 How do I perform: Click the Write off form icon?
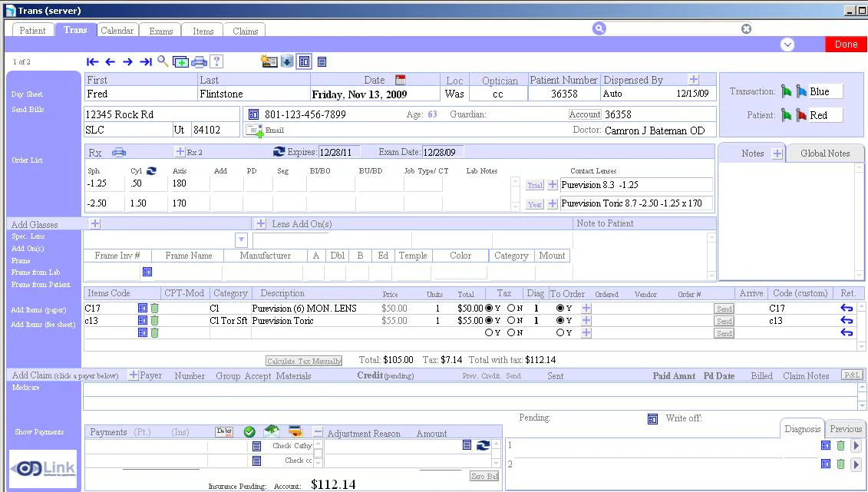652,419
